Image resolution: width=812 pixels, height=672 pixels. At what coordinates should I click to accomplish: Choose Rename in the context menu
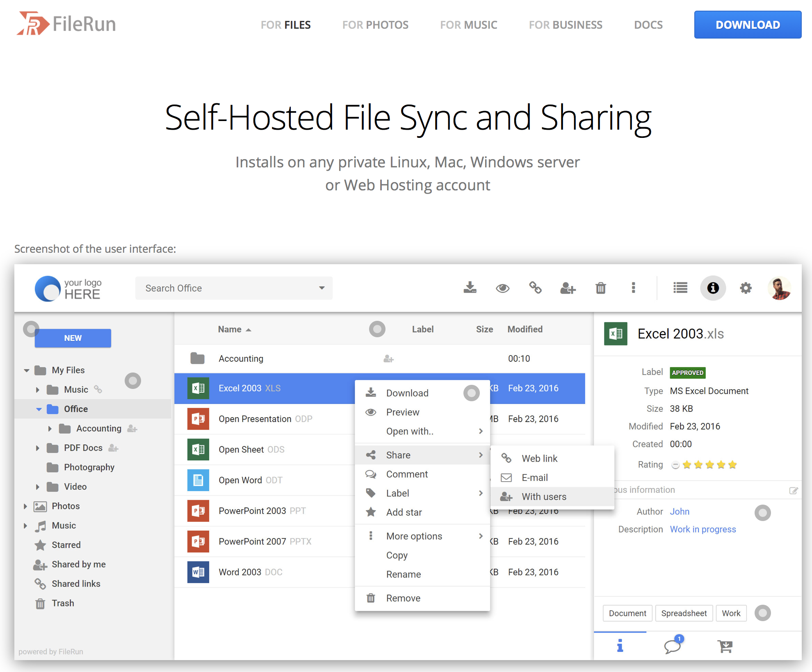click(x=422, y=574)
